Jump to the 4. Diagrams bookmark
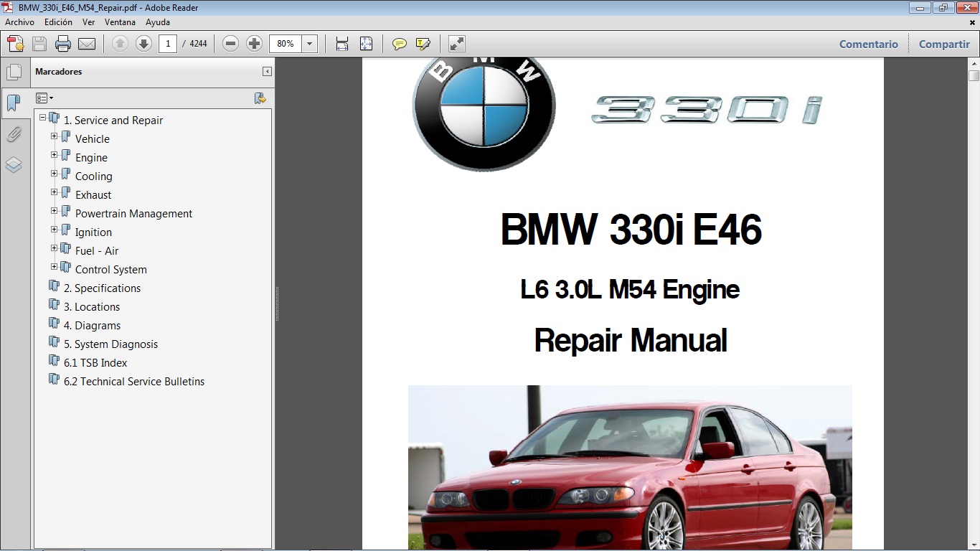This screenshot has height=551, width=980. [x=92, y=326]
